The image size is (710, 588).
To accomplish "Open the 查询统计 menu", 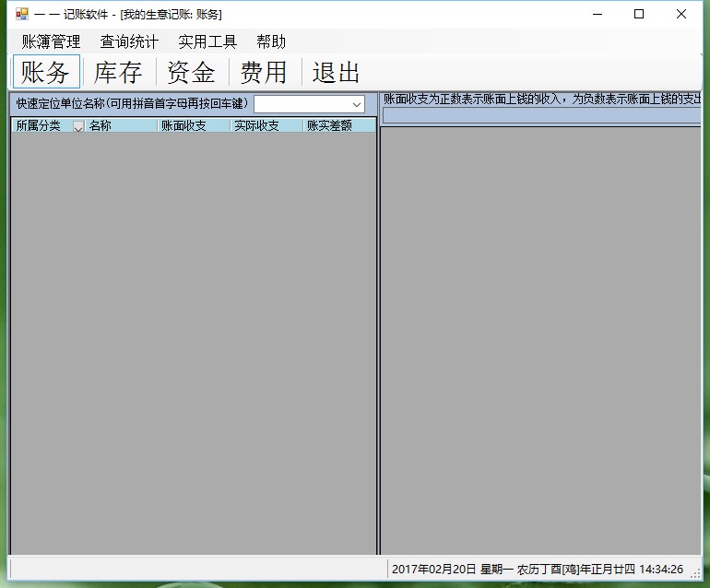I will pos(129,41).
